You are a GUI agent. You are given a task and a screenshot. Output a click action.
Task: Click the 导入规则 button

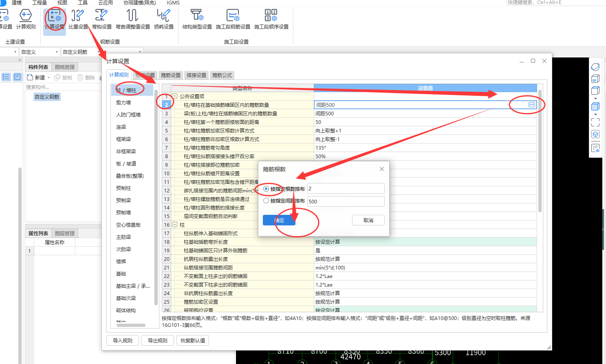123,340
